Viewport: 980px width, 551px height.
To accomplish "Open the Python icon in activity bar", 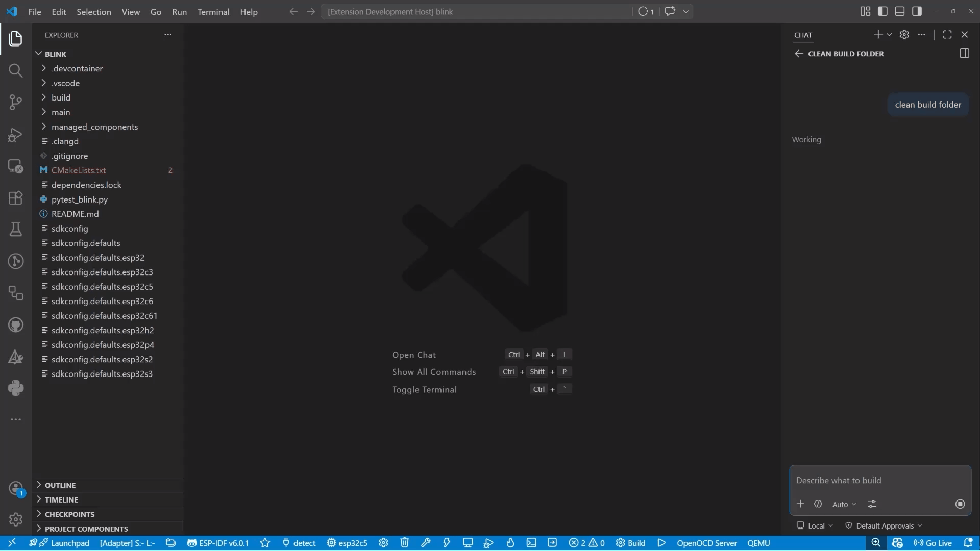I will point(16,388).
